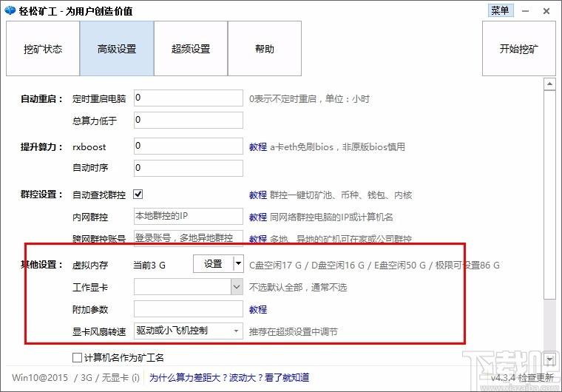This screenshot has width=562, height=392.
Task: Click the Win10@2015 / 3G / 无显卡 status text
Action: coord(75,377)
